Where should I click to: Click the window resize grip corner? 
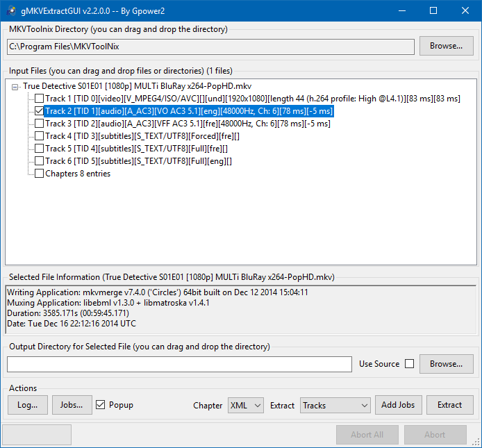click(x=476, y=442)
